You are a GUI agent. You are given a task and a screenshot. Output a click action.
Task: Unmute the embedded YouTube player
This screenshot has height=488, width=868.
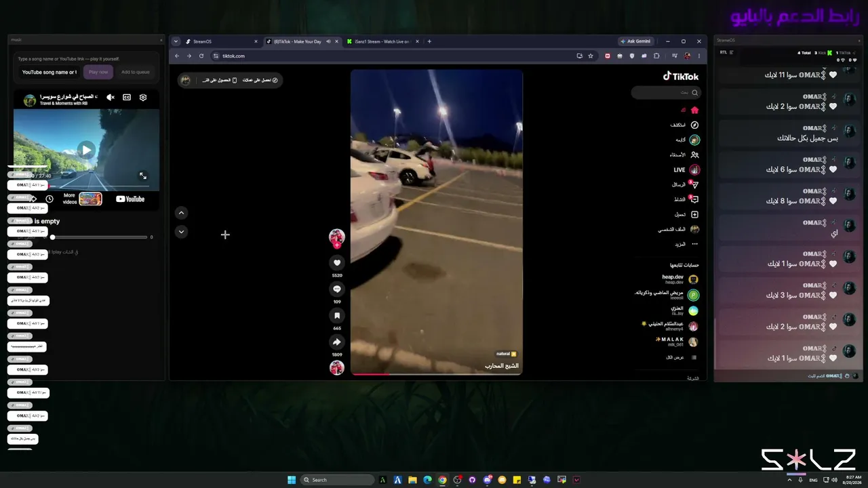[x=111, y=98]
